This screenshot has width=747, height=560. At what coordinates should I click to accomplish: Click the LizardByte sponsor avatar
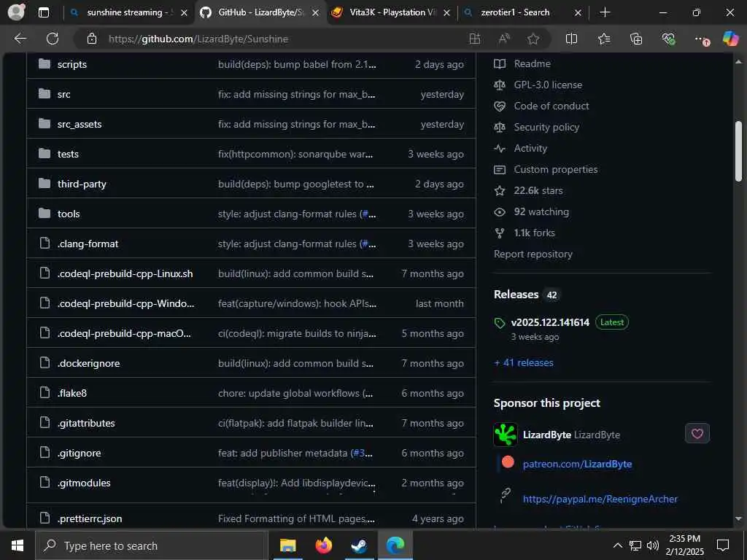pyautogui.click(x=506, y=435)
